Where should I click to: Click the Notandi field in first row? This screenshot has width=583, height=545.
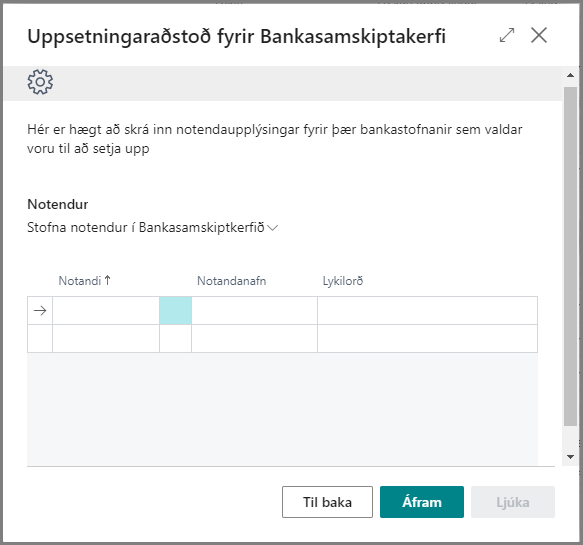(106, 310)
